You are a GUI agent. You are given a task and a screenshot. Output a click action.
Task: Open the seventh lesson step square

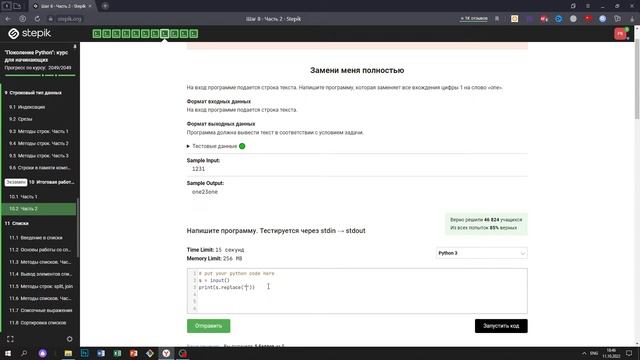click(x=155, y=34)
